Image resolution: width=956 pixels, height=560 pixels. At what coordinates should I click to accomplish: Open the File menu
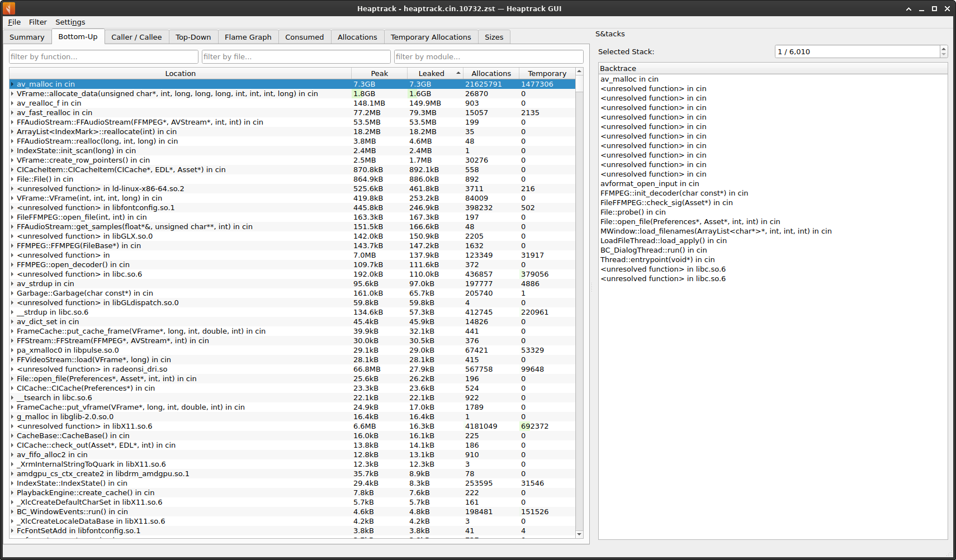15,22
